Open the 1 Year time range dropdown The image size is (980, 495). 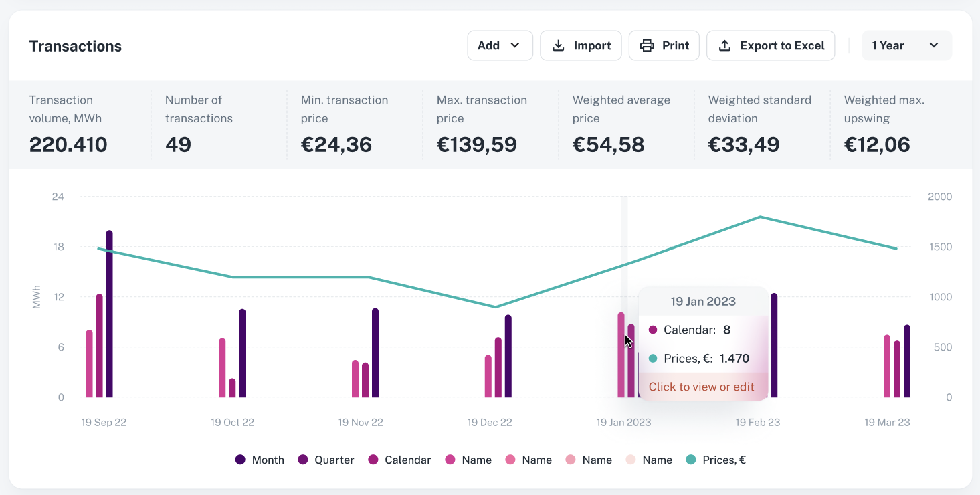pos(906,45)
